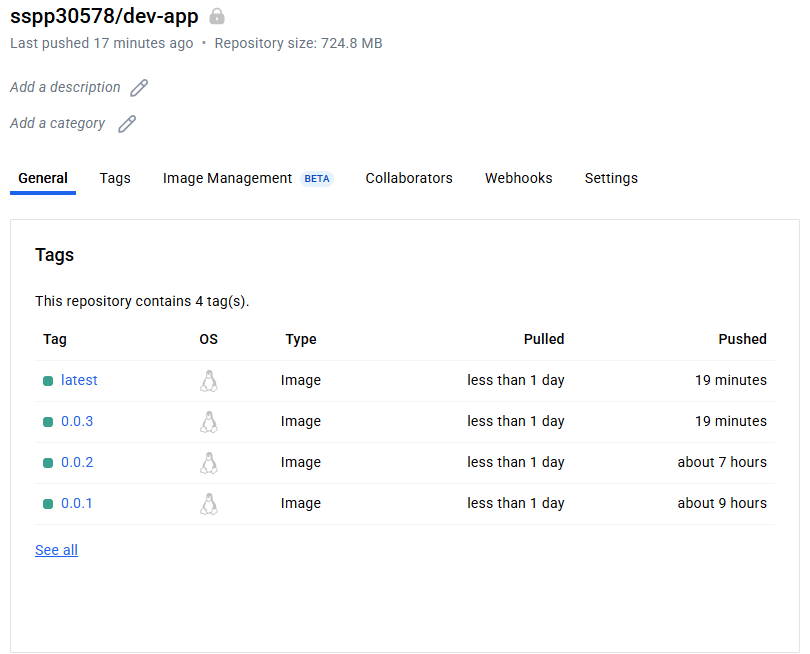Click the BETA badge next to Image Management
The image size is (810, 654).
coord(317,179)
